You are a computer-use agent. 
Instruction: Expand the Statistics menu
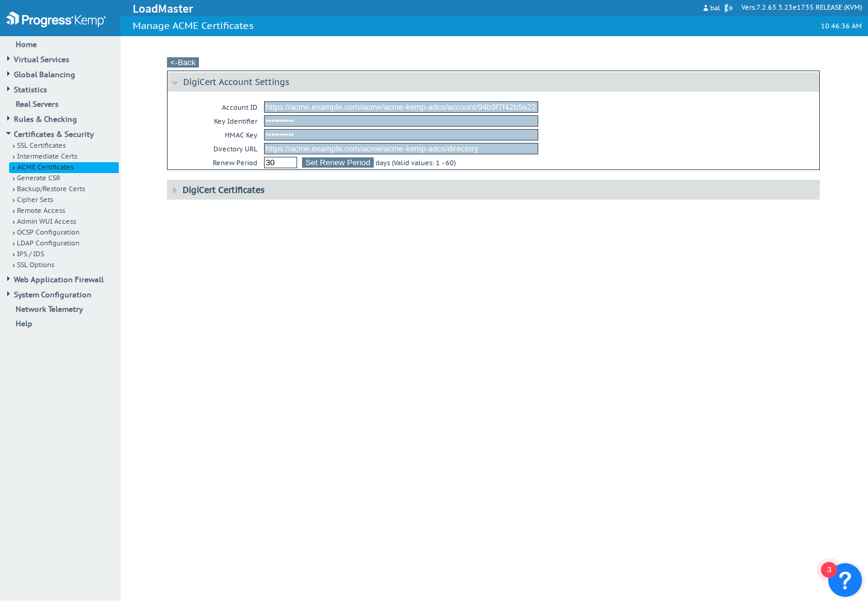(30, 90)
